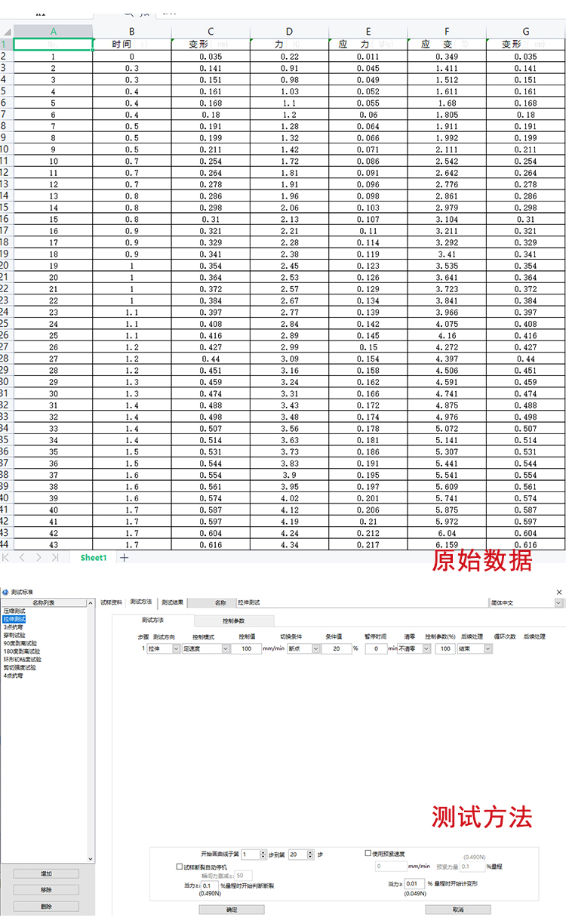This screenshot has height=924, width=566.
Task: Go to previous sheet with navigation arrow
Action: (x=23, y=558)
